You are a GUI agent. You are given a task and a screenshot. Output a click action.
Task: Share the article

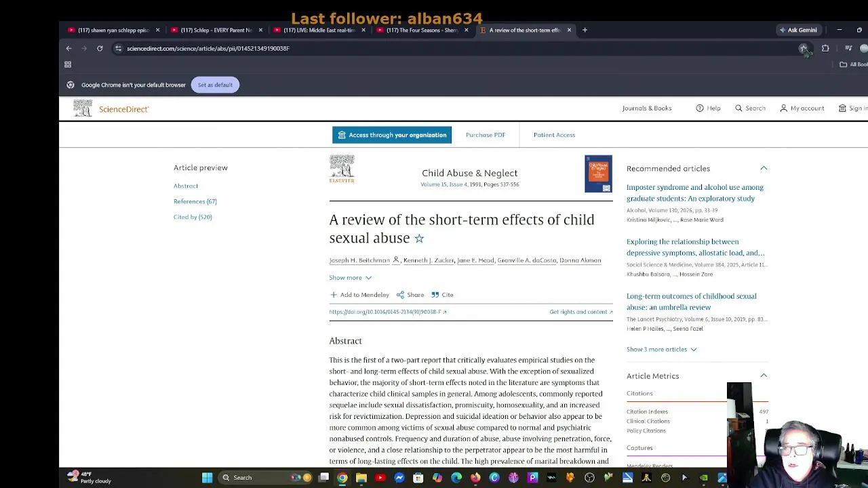pyautogui.click(x=410, y=295)
